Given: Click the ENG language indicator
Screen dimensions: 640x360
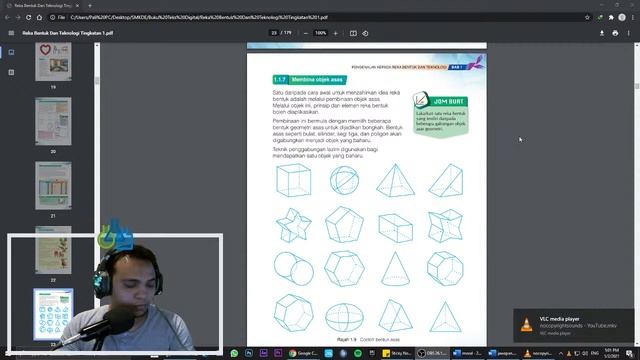Looking at the screenshot, I should (595, 353).
